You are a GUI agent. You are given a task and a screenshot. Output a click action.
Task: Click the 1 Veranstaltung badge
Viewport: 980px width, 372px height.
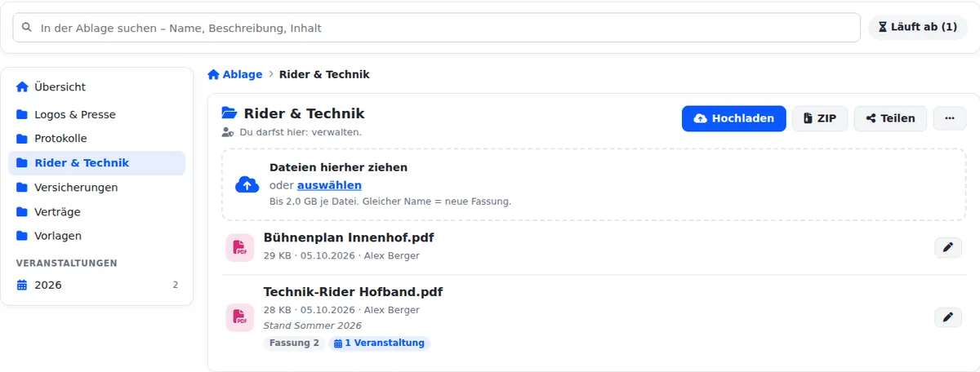(379, 343)
